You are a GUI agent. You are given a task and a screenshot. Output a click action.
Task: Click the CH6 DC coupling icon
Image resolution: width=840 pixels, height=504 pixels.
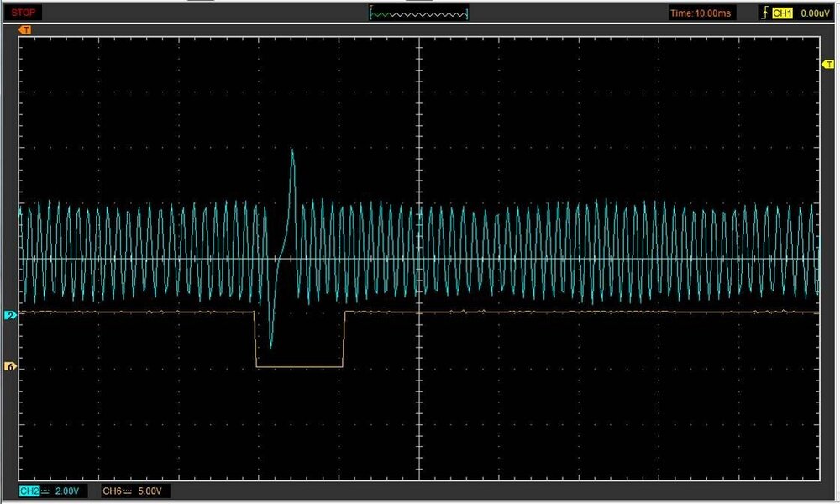coord(129,490)
